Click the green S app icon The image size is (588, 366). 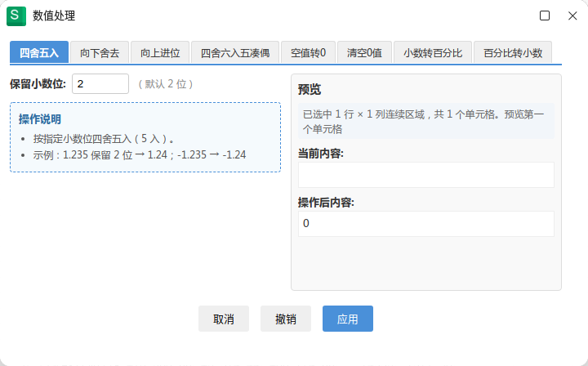tap(16, 16)
